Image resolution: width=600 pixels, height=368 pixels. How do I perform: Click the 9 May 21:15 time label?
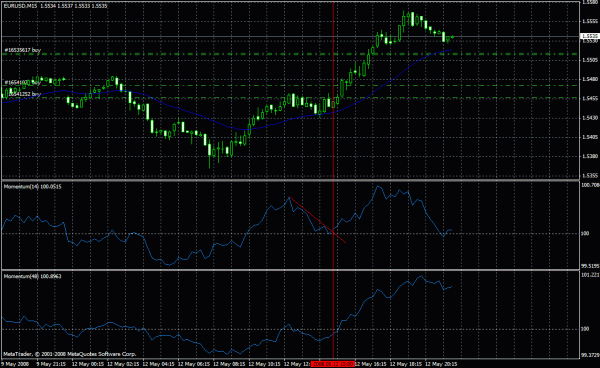point(51,364)
